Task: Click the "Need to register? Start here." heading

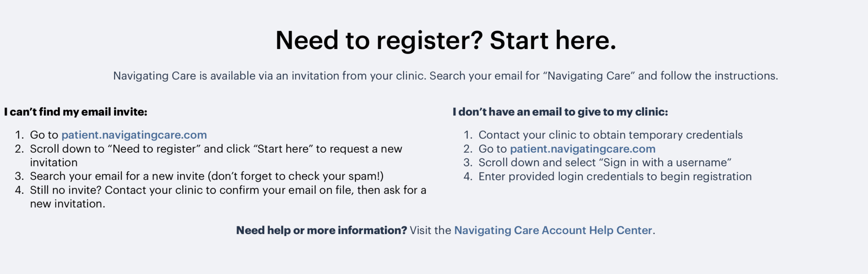Action: point(446,40)
